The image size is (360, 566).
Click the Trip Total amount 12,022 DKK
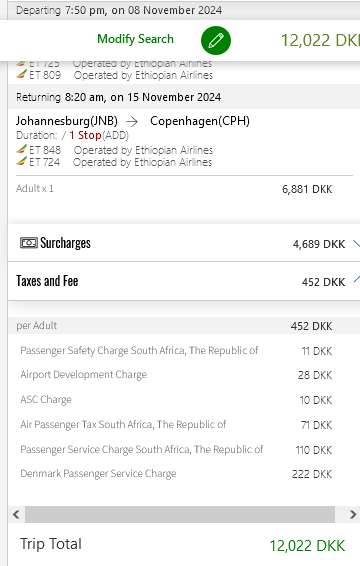coord(308,545)
